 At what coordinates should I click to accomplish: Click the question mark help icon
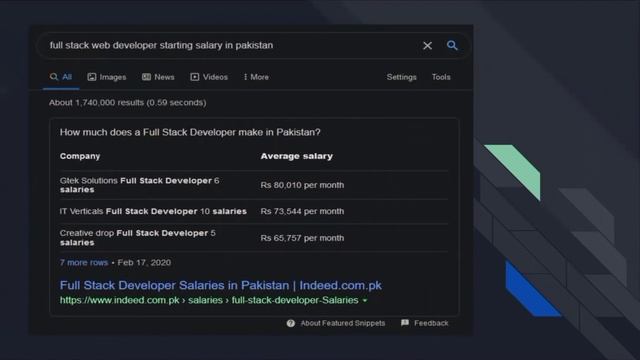(291, 323)
